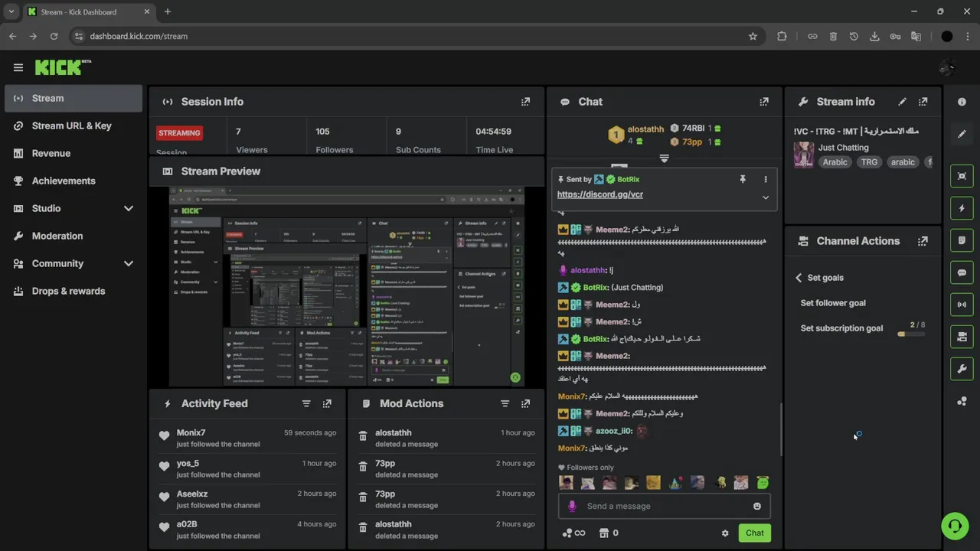Click the party hat frog emote
980x551 pixels.
click(x=675, y=483)
